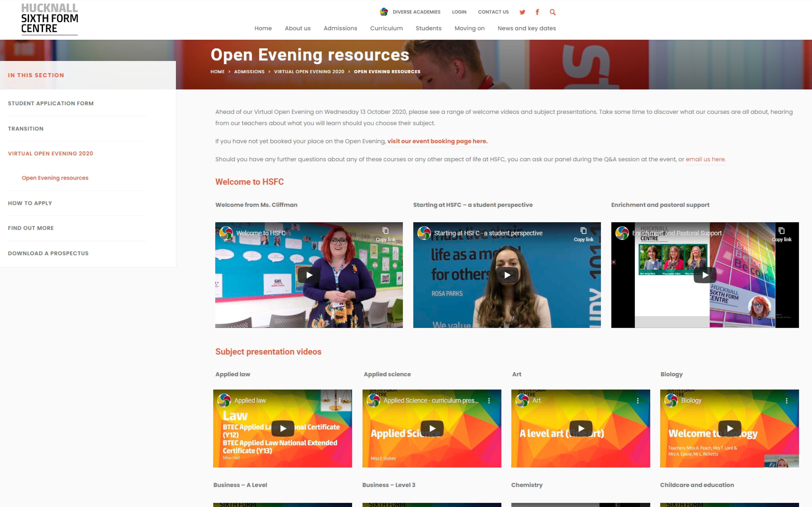Visit the event booking page link

pyautogui.click(x=437, y=141)
